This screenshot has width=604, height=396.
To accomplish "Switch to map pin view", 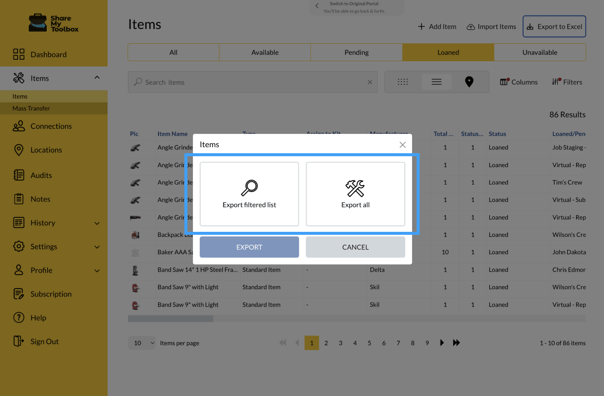I will (x=469, y=82).
